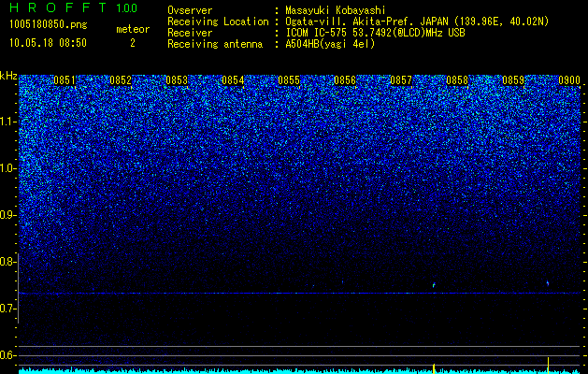The image size is (588, 374).
Task: Click the gray vertical range bar at left axis
Action: point(19,288)
